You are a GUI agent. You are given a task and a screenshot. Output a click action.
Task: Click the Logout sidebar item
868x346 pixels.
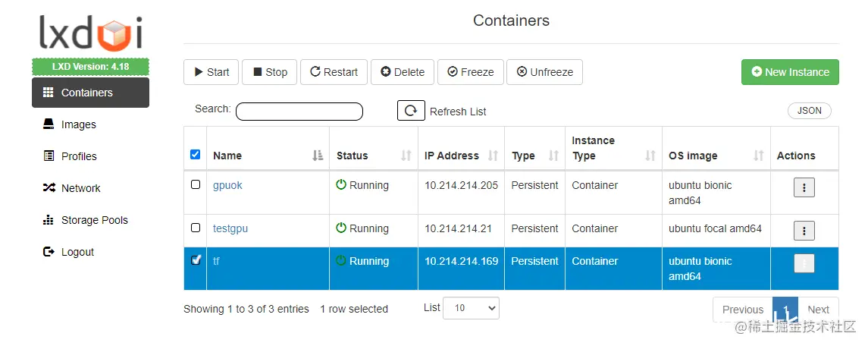tap(77, 252)
